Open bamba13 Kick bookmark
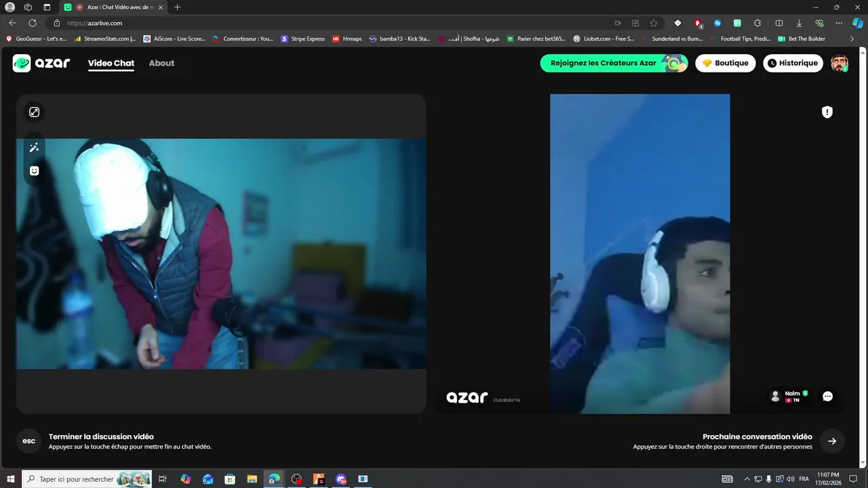 [x=400, y=39]
